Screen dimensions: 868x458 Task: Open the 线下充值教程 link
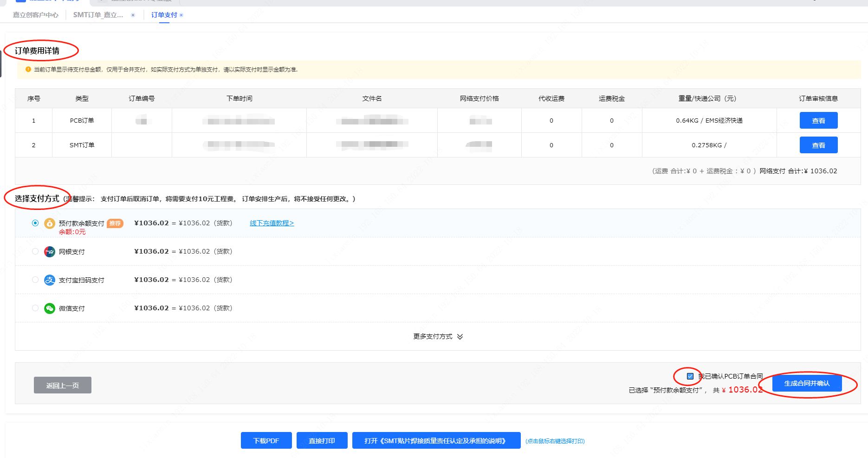(x=272, y=223)
